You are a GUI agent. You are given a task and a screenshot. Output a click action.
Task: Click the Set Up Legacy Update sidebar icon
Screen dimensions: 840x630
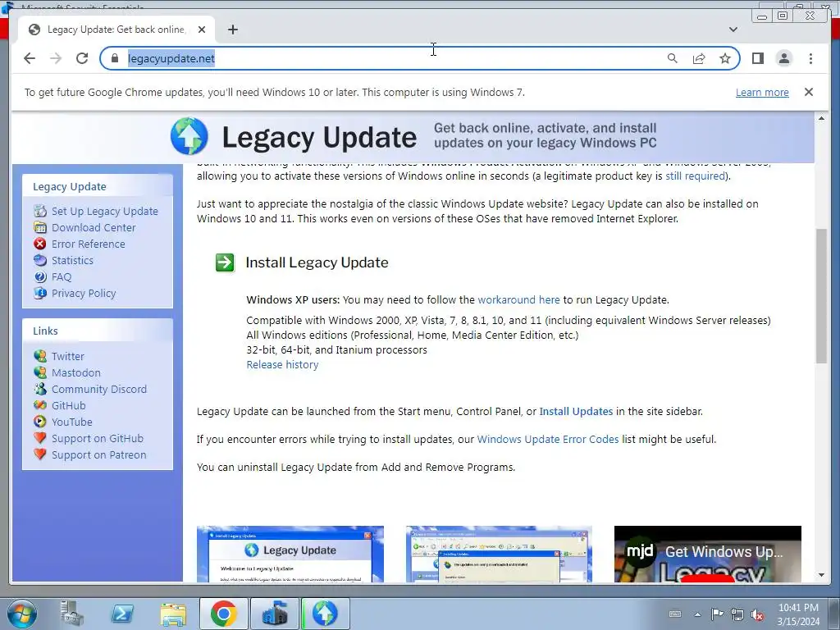tap(40, 211)
